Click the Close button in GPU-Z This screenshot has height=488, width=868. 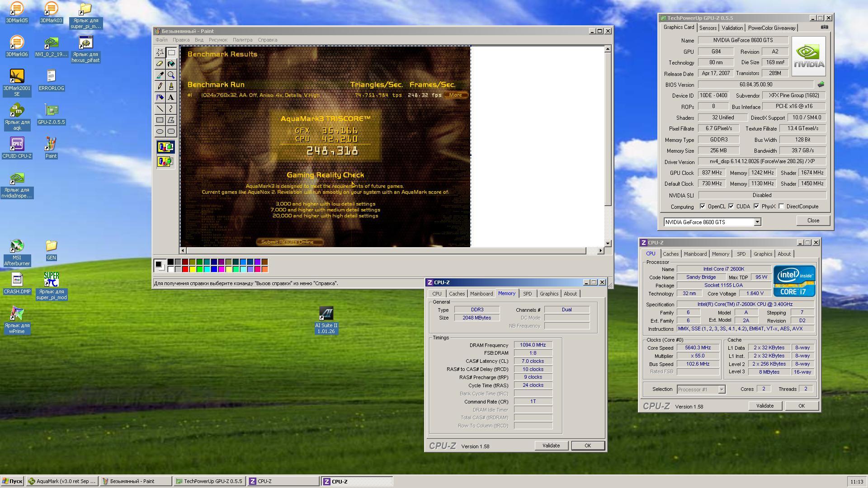click(x=813, y=221)
